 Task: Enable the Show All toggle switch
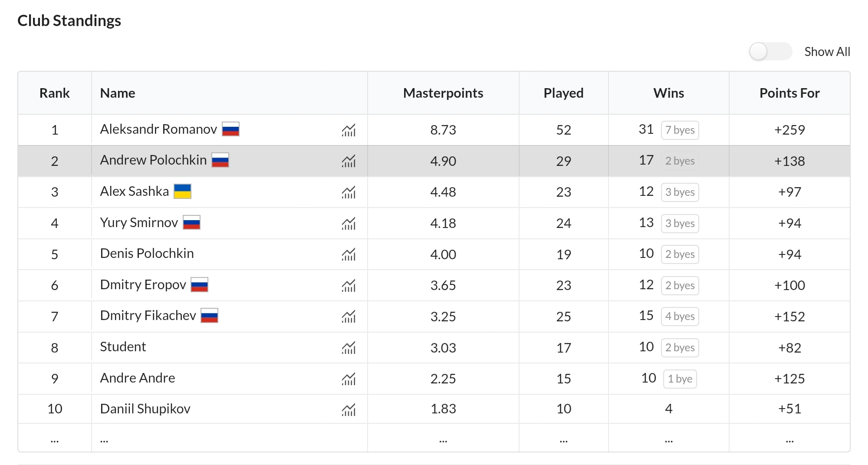pyautogui.click(x=770, y=52)
